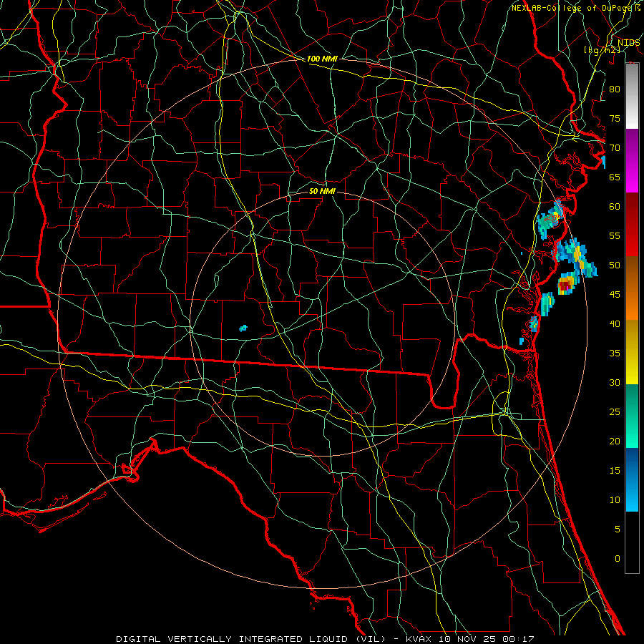Click the 25 value on the color scale
This screenshot has height=644, width=644.
point(615,412)
